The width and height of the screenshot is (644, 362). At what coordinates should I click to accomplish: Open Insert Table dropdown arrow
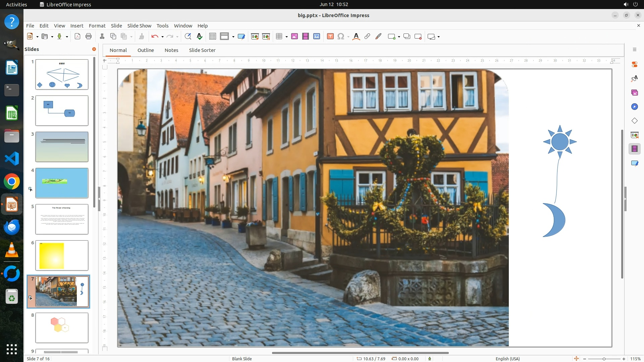point(286,37)
